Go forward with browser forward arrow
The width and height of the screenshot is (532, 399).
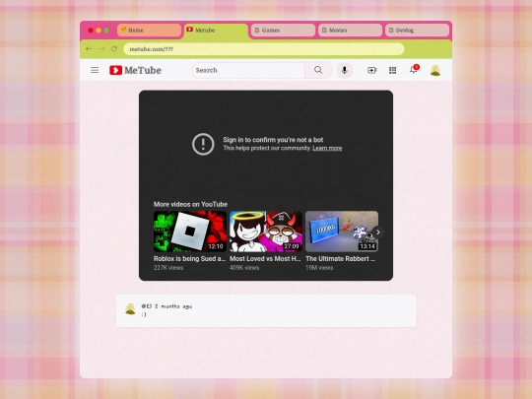tap(101, 49)
